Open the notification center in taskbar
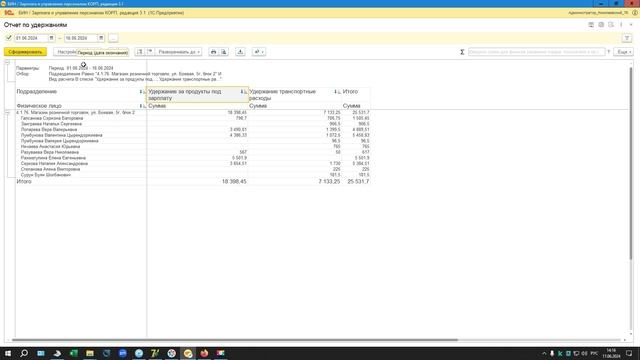 click(x=629, y=353)
